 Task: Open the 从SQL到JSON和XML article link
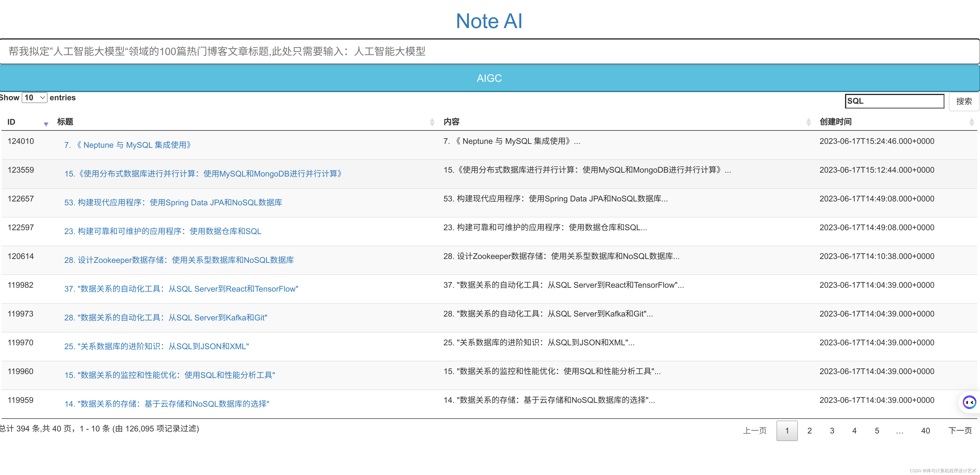156,346
